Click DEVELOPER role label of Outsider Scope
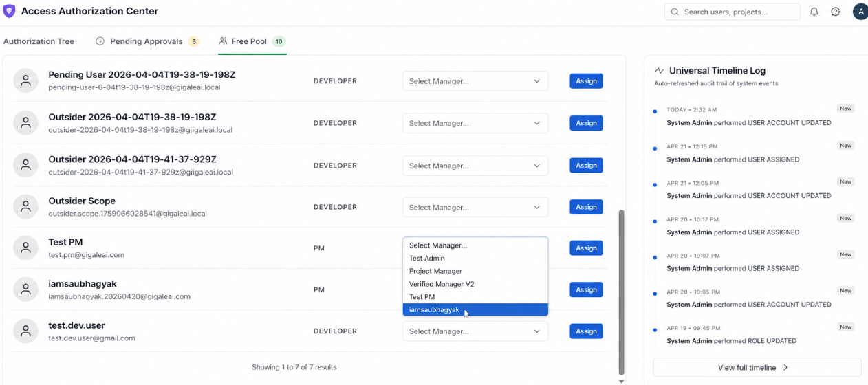Viewport: 868px width, 385px height. tap(335, 207)
